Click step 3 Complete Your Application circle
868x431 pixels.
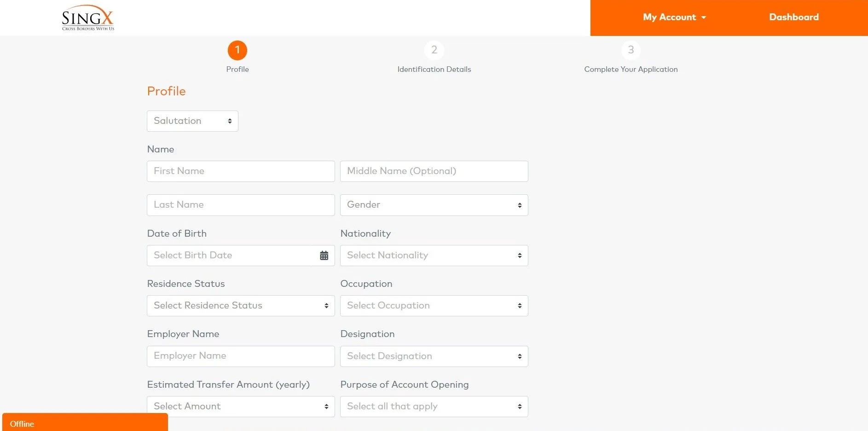point(631,50)
